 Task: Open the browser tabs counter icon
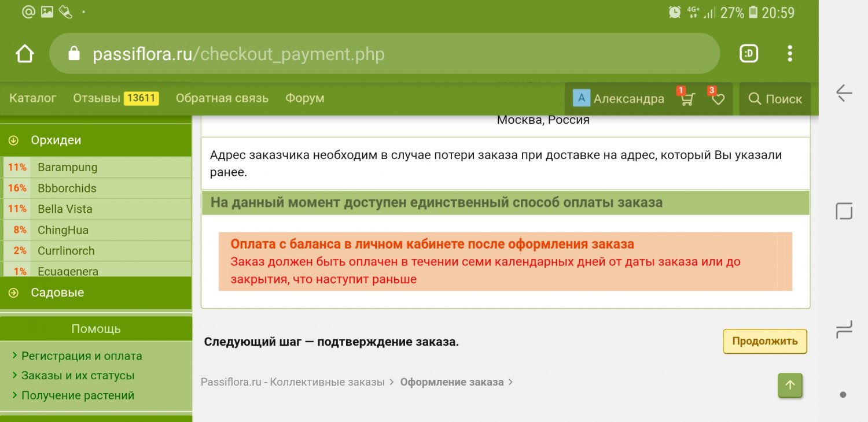[x=749, y=54]
